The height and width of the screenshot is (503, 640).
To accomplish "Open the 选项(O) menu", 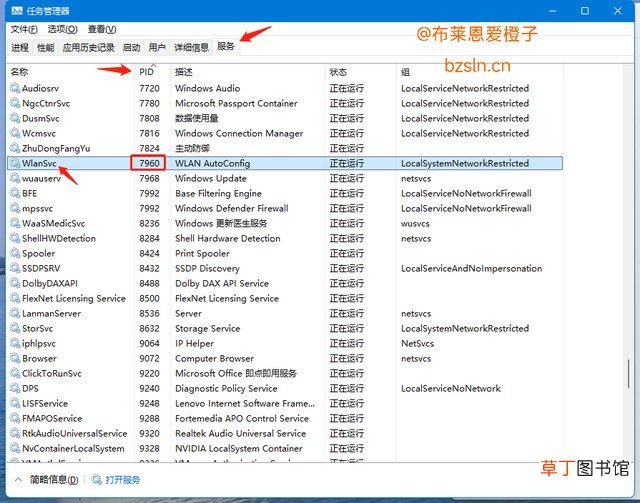I will (x=62, y=29).
